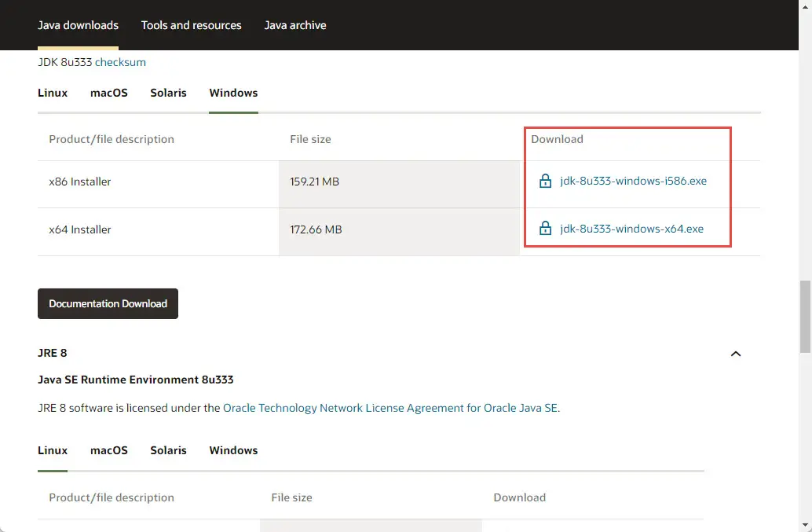Click lock icon beside jdk-8u333-windows-x64.exe

click(x=545, y=229)
